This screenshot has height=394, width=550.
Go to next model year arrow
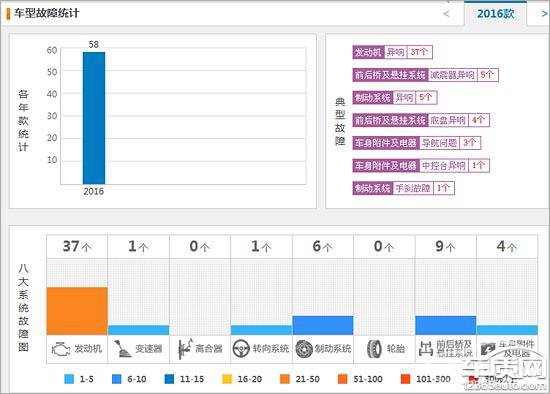click(x=544, y=14)
